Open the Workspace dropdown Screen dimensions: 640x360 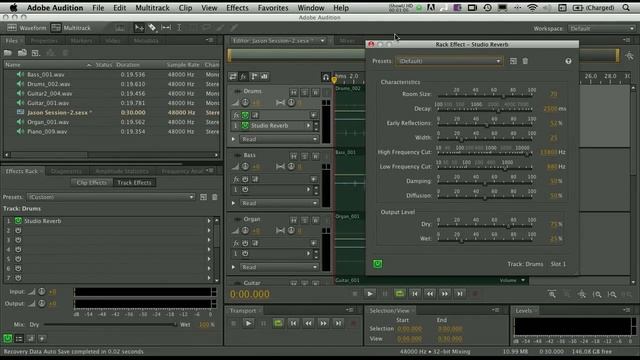[x=602, y=29]
